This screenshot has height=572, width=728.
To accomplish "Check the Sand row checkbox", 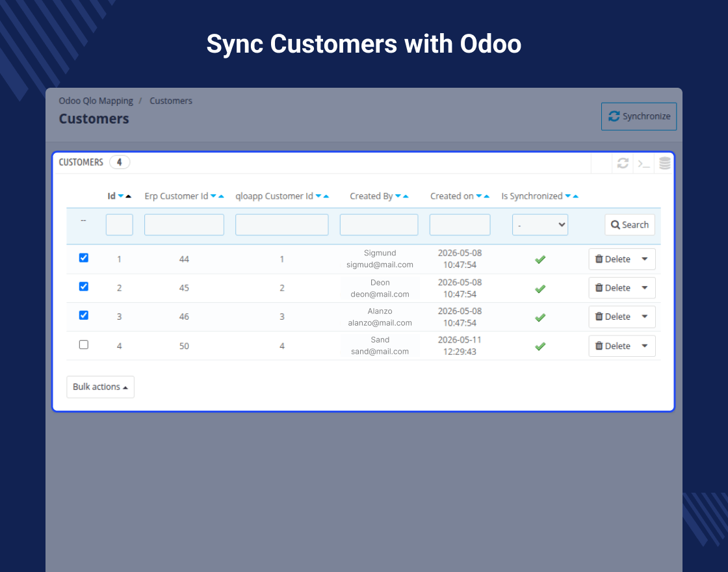I will pyautogui.click(x=84, y=344).
